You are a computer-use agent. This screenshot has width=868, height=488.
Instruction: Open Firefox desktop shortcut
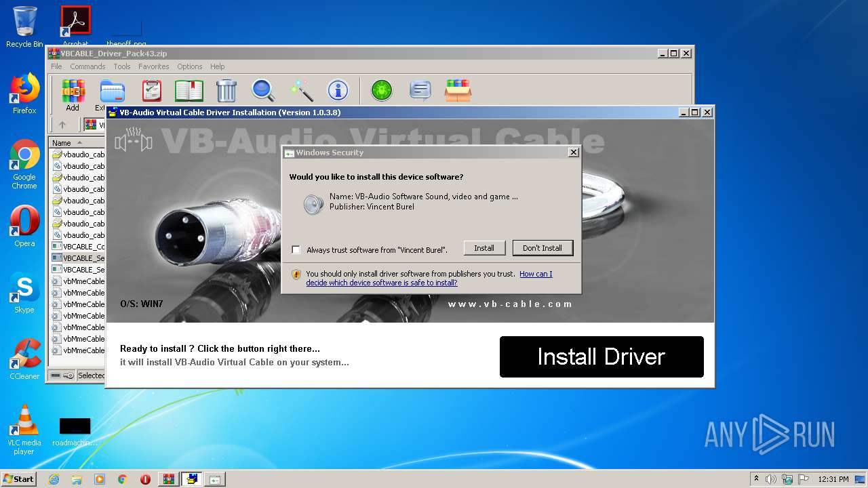(x=24, y=94)
